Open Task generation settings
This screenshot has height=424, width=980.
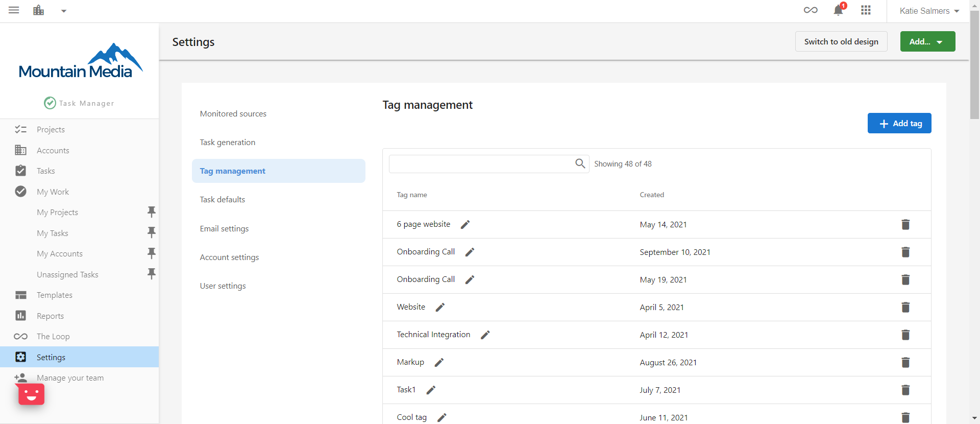coord(228,142)
